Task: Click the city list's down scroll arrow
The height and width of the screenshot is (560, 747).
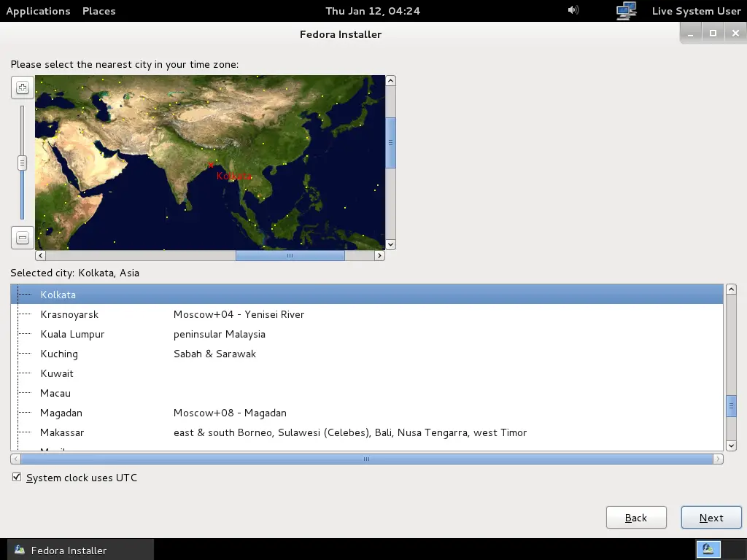Action: pos(731,446)
